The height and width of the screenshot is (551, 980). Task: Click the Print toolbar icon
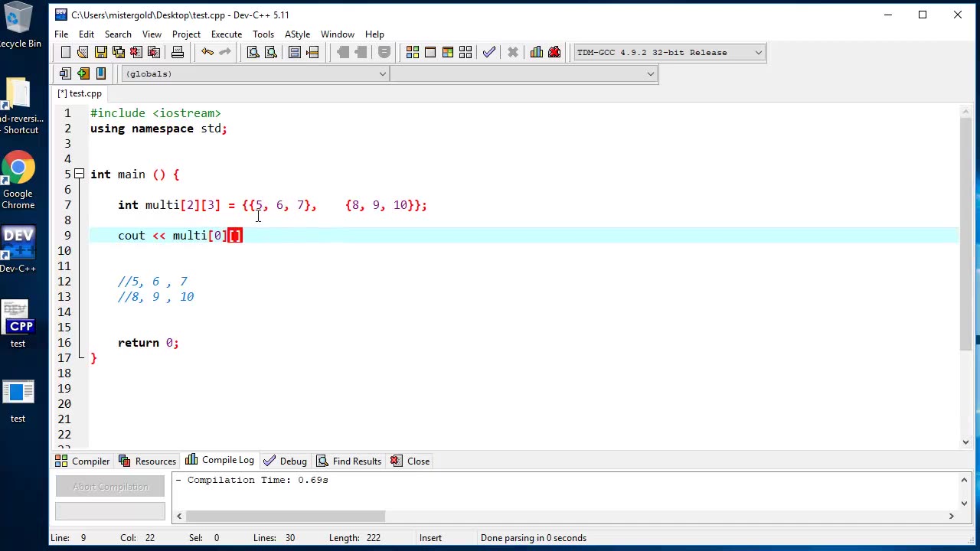(177, 52)
